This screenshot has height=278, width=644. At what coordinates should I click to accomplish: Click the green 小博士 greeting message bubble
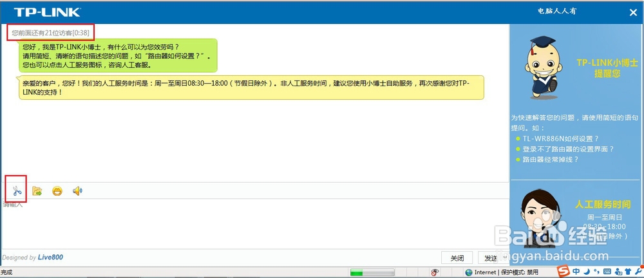[x=118, y=55]
